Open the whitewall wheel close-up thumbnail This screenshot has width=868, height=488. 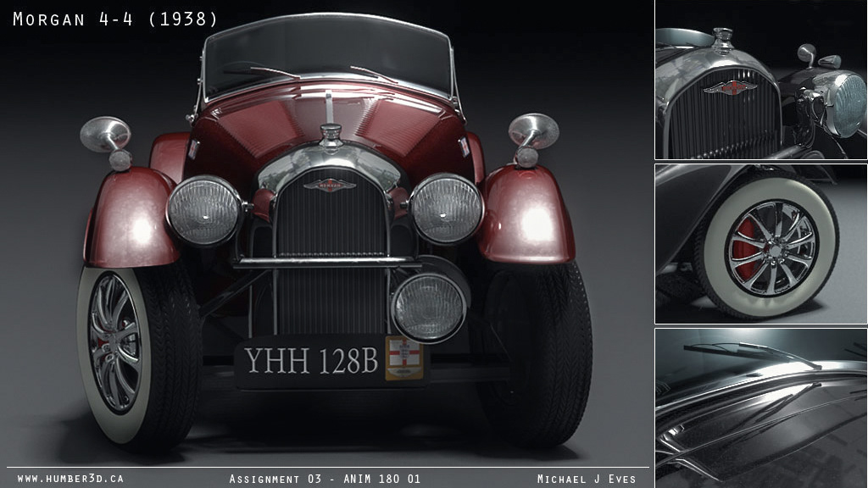pos(761,244)
